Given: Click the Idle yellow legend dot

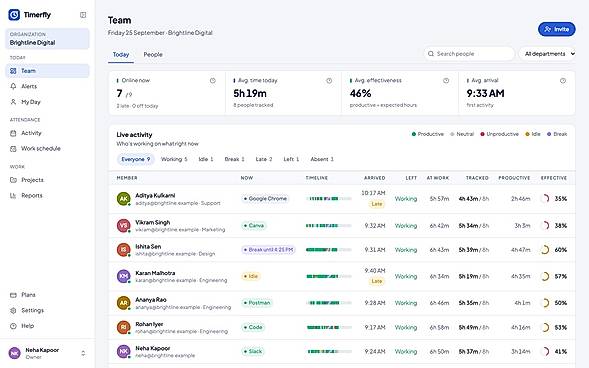Looking at the screenshot, I should pyautogui.click(x=527, y=134).
